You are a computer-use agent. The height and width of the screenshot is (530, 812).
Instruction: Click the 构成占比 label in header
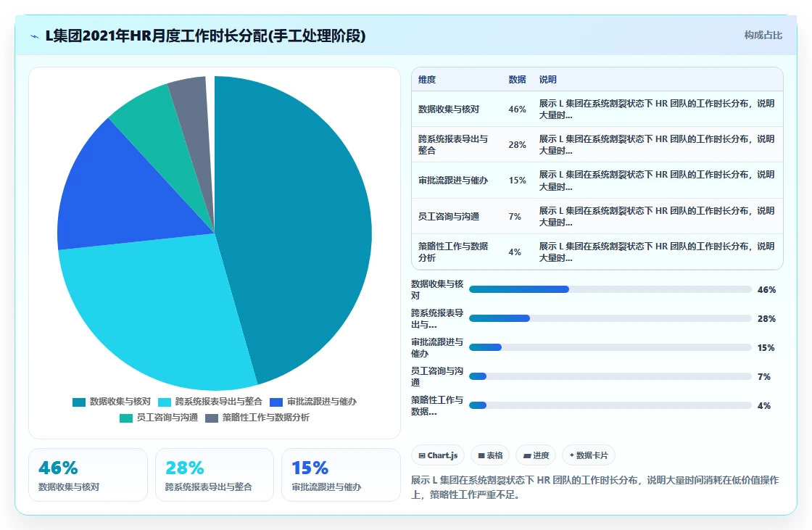coord(763,36)
